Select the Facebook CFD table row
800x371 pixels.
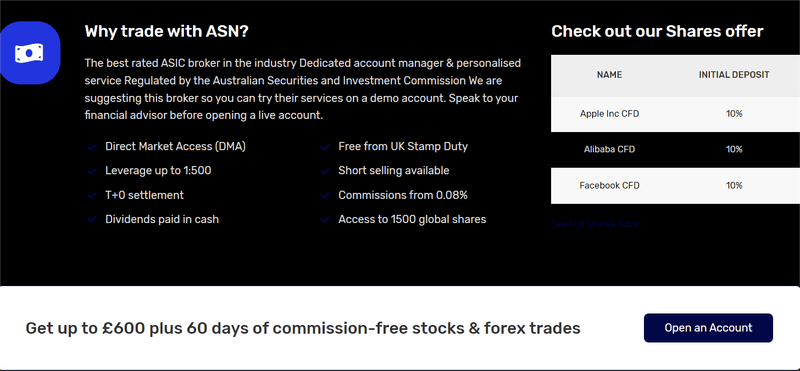pyautogui.click(x=676, y=185)
